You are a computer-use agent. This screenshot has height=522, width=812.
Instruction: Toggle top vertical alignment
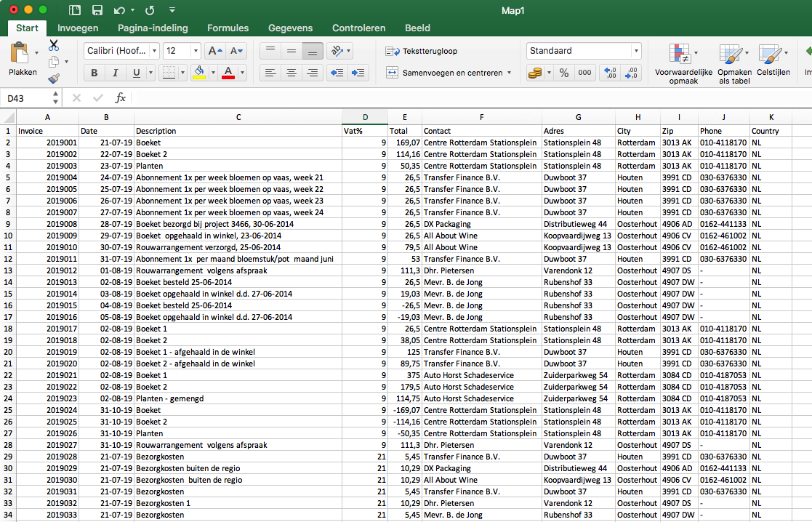pyautogui.click(x=270, y=51)
